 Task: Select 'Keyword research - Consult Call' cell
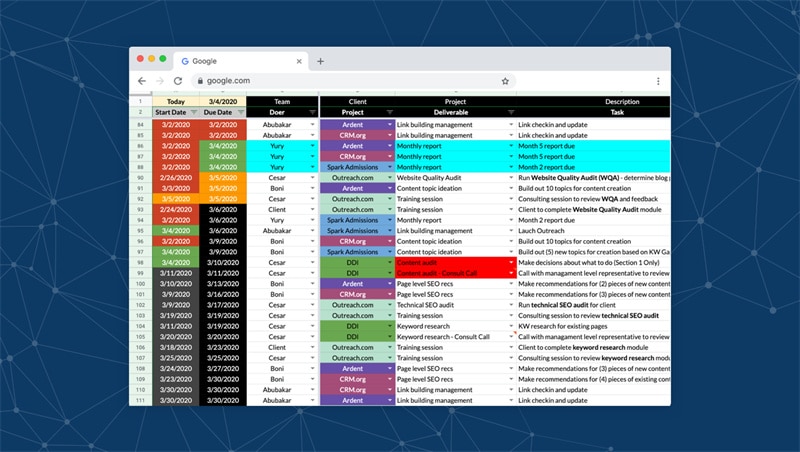point(456,337)
